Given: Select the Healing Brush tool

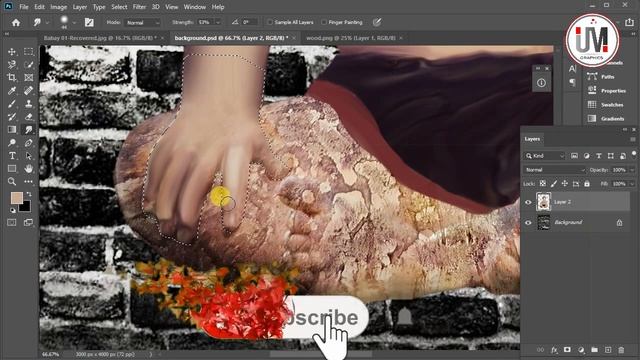Looking at the screenshot, I should pyautogui.click(x=29, y=91).
